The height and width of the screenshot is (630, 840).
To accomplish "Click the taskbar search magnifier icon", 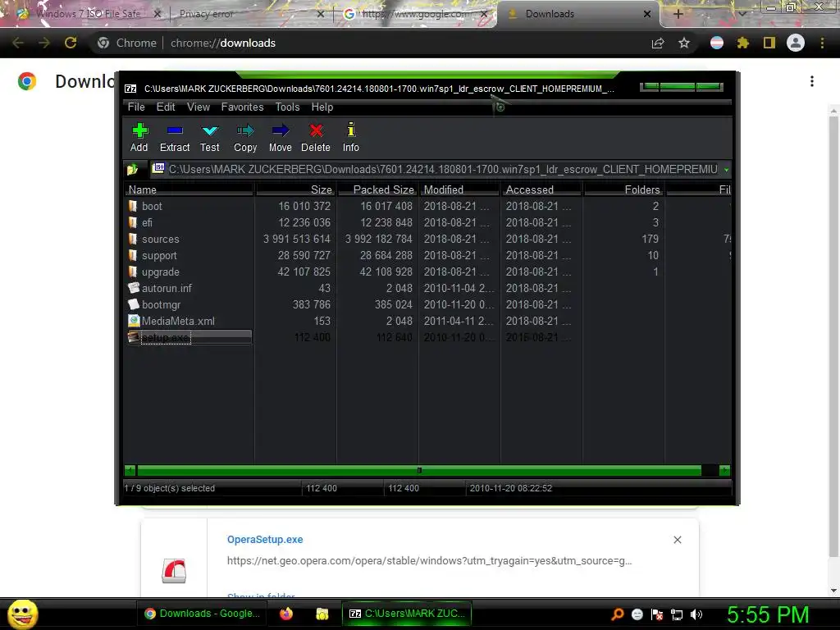I will [x=618, y=614].
